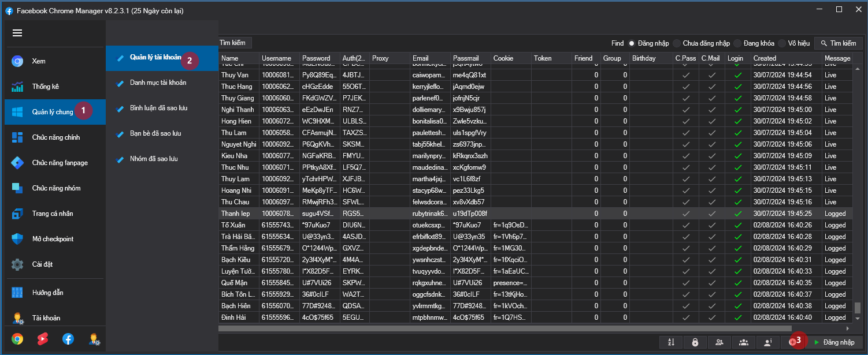Open 'Quản lý tài khoản' submenu item
The height and width of the screenshot is (355, 868).
pyautogui.click(x=155, y=58)
